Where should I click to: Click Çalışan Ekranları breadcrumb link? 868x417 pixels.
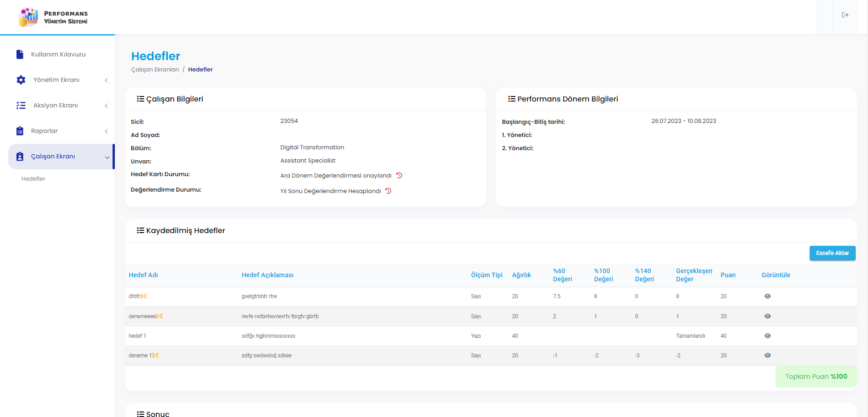click(155, 69)
